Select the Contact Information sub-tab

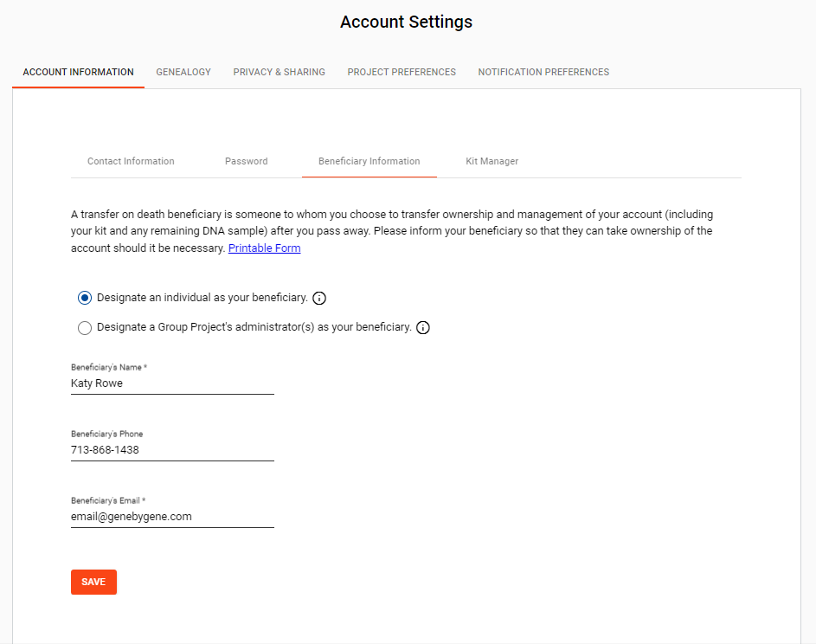[x=131, y=161]
